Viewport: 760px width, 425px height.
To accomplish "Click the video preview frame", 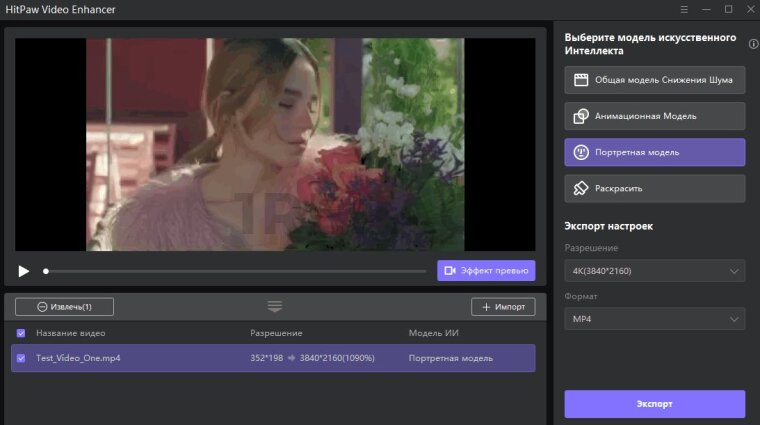I will [x=275, y=144].
